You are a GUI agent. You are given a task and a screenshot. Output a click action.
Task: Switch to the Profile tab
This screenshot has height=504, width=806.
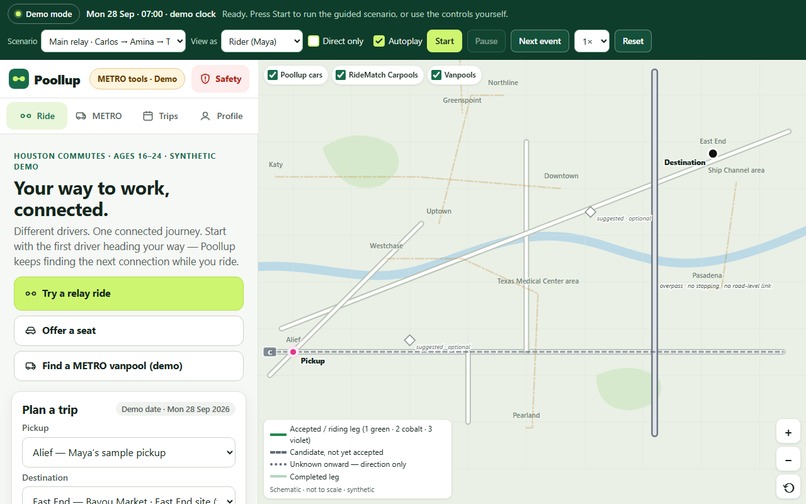click(x=222, y=116)
